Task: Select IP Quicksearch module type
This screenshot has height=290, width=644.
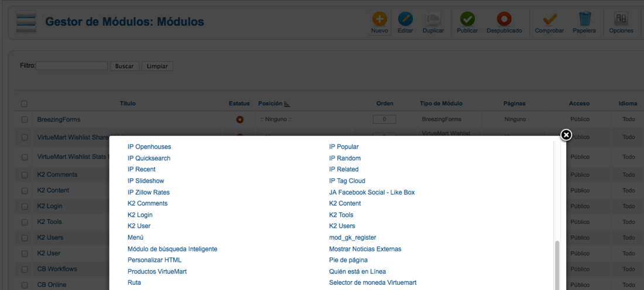Action: 149,158
